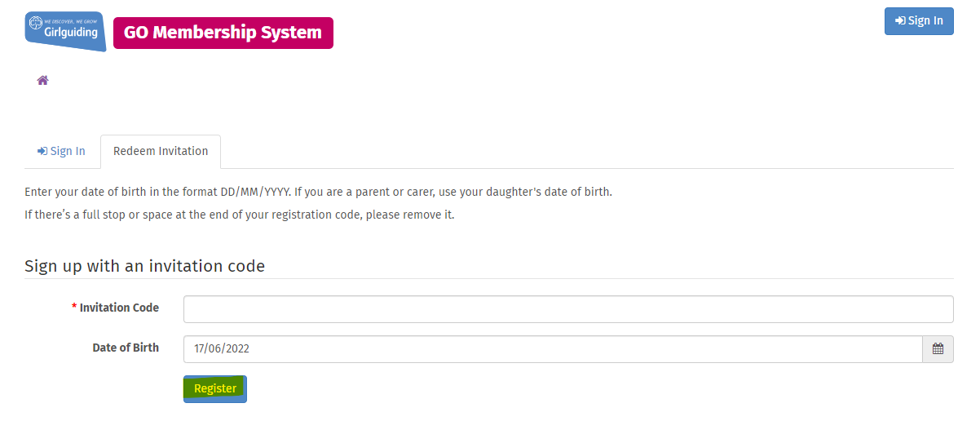
Task: Click the arrow icon in the Sign In tab
Action: click(42, 152)
